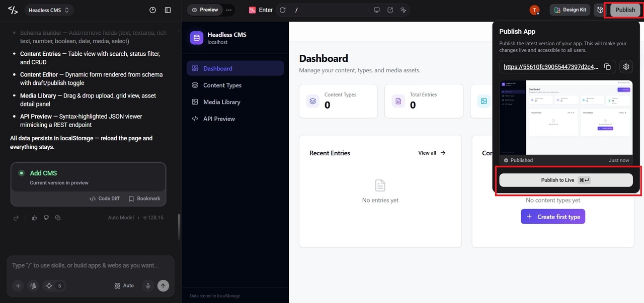Click the Auto Model label
The width and height of the screenshot is (644, 303).
pos(121,218)
